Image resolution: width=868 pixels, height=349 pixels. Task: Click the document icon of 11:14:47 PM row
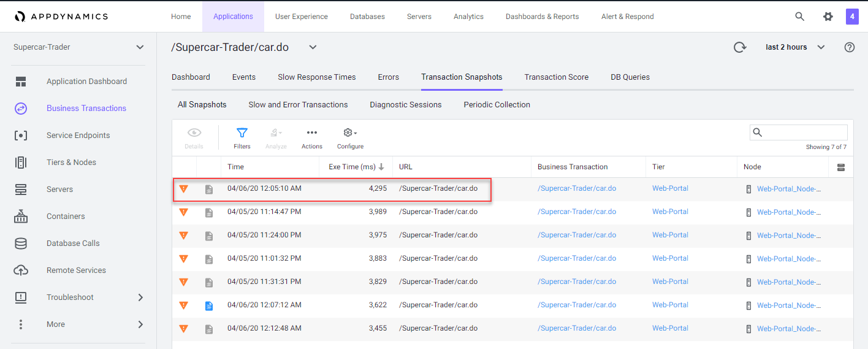(x=209, y=213)
